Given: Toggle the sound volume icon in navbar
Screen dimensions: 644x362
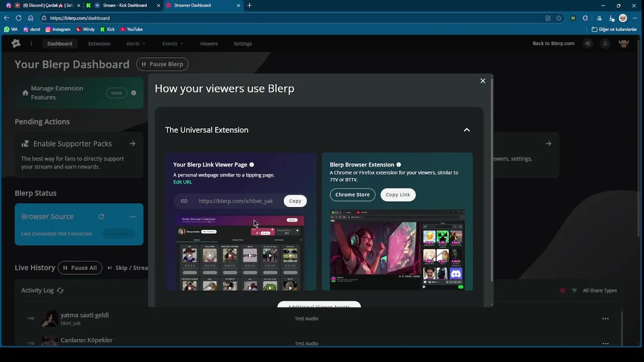Looking at the screenshot, I should point(588,43).
